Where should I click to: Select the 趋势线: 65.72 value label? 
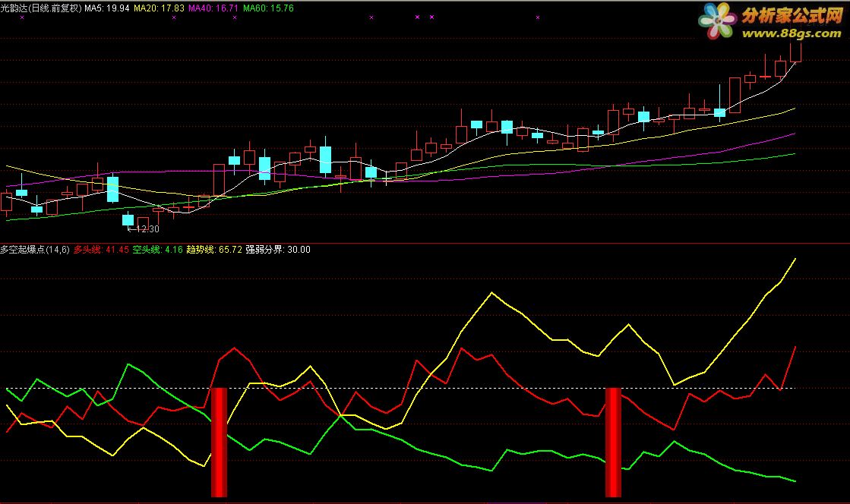point(214,250)
